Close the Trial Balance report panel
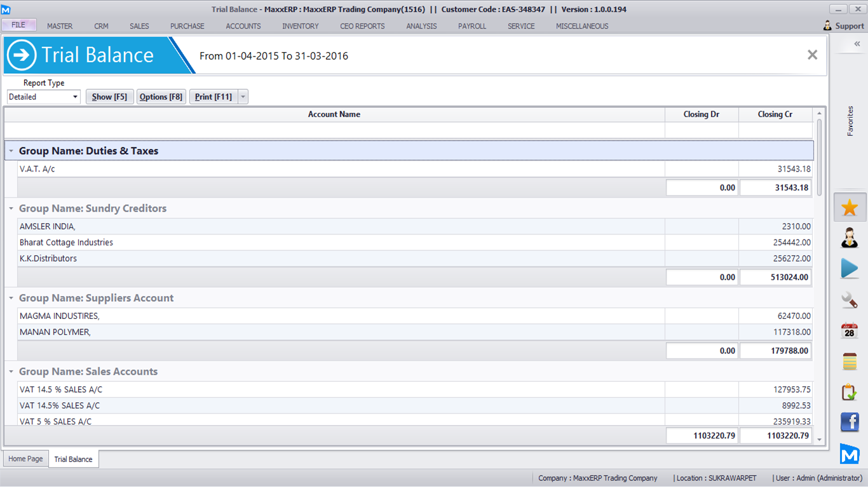This screenshot has width=868, height=488. point(812,55)
